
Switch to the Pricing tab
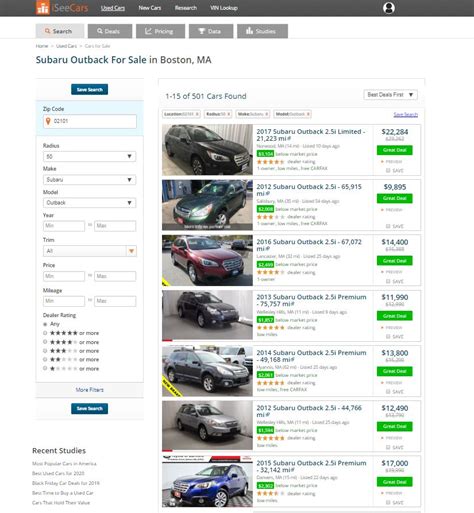pos(160,31)
